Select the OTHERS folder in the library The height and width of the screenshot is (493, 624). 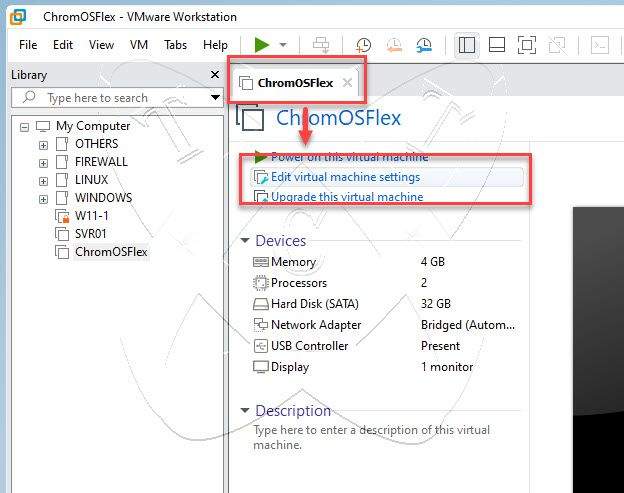pos(96,144)
